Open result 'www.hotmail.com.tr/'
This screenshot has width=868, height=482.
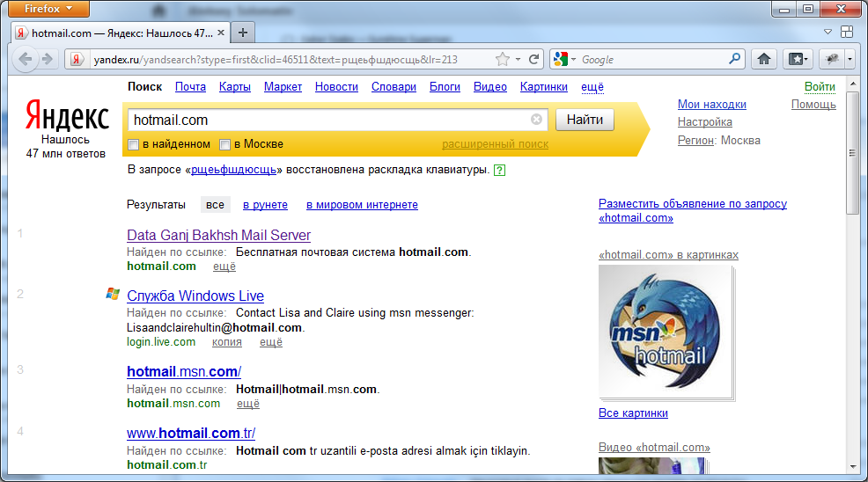point(191,434)
